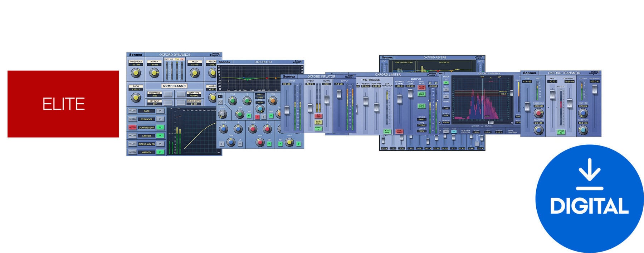Open the EQ Type 1 selector
Viewport: 644px width, 253px height.
tap(260, 94)
